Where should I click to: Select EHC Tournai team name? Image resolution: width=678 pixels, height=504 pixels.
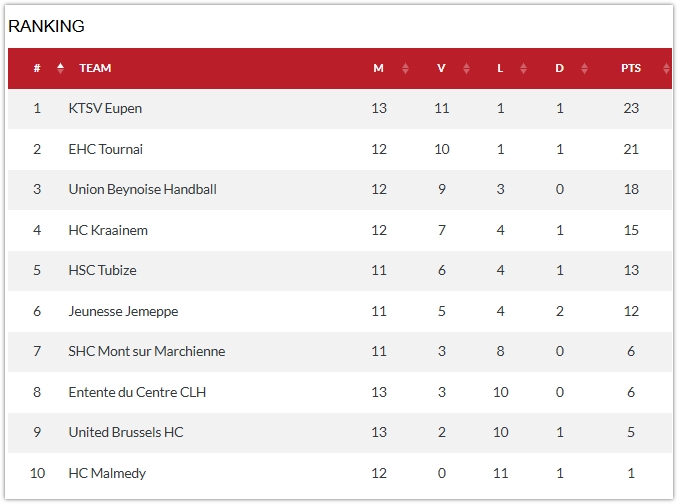(105, 149)
